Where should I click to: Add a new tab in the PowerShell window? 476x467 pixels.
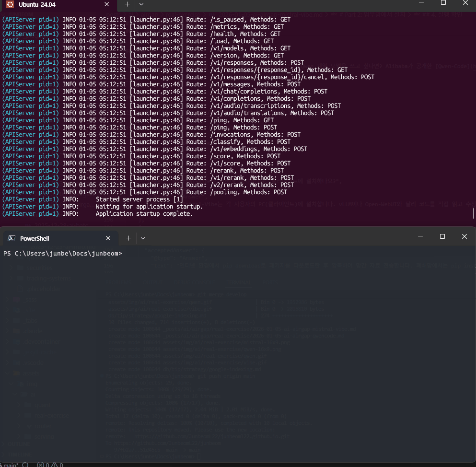128,238
